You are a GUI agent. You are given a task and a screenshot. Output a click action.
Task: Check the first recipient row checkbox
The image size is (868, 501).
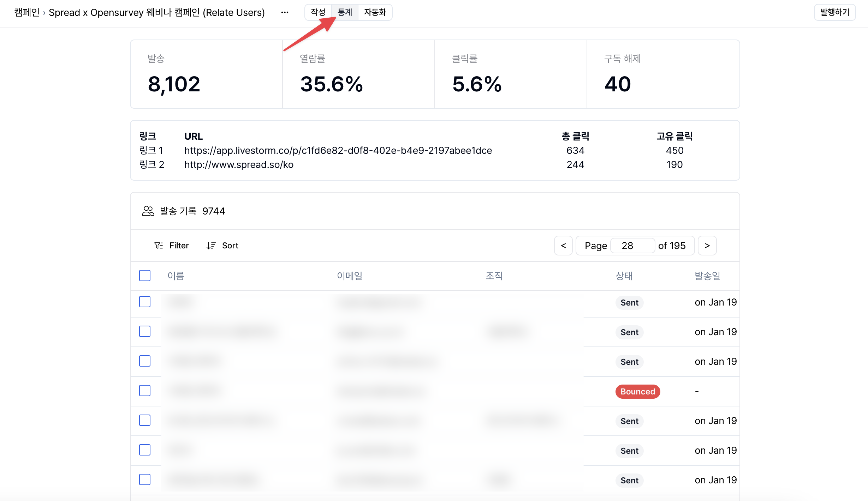pos(145,302)
